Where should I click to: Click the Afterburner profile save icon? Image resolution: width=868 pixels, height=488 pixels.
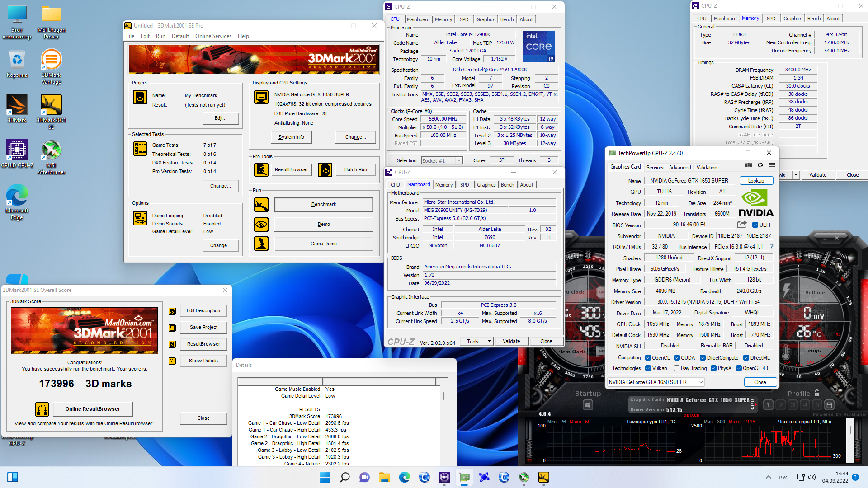point(829,405)
